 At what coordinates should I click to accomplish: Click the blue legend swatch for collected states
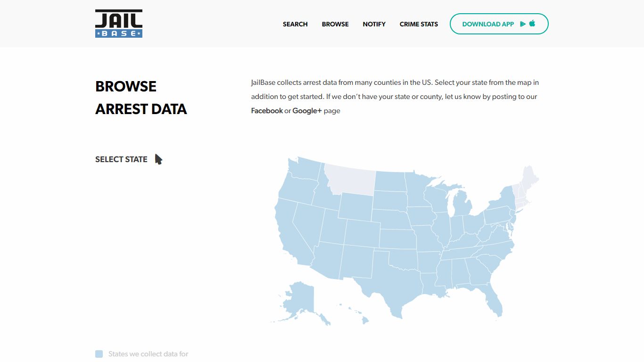tap(99, 354)
